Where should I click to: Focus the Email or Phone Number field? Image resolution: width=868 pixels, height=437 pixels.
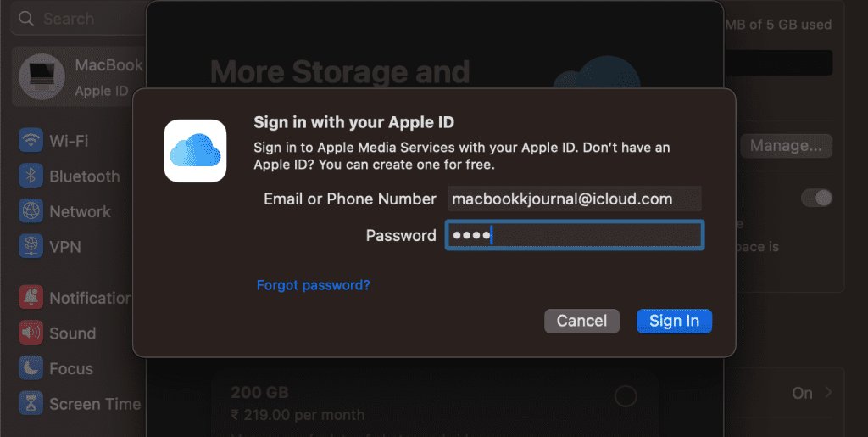[575, 199]
